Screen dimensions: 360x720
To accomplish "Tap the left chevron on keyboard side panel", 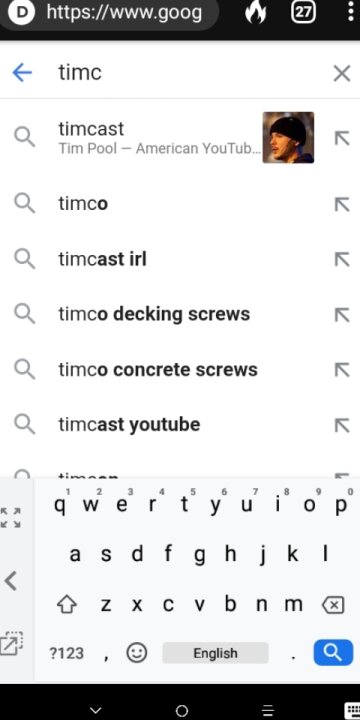I will click(11, 581).
